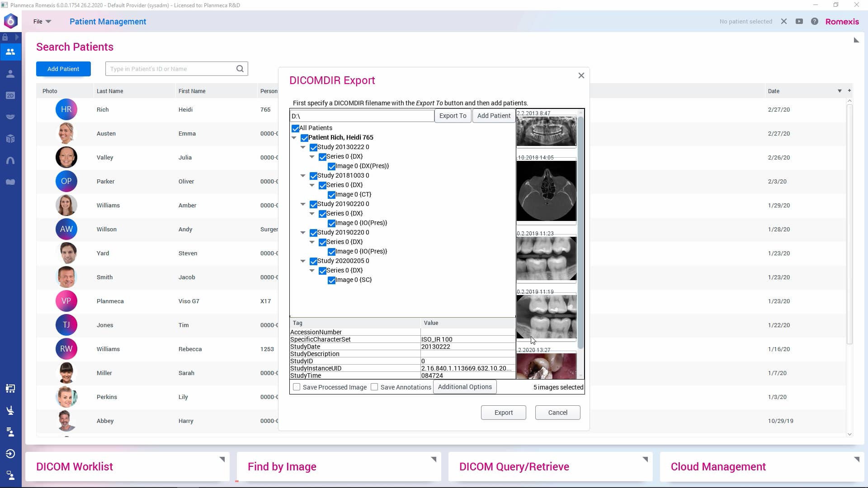Open the 2D imaging module from the sidebar
The image size is (868, 488).
(10, 95)
